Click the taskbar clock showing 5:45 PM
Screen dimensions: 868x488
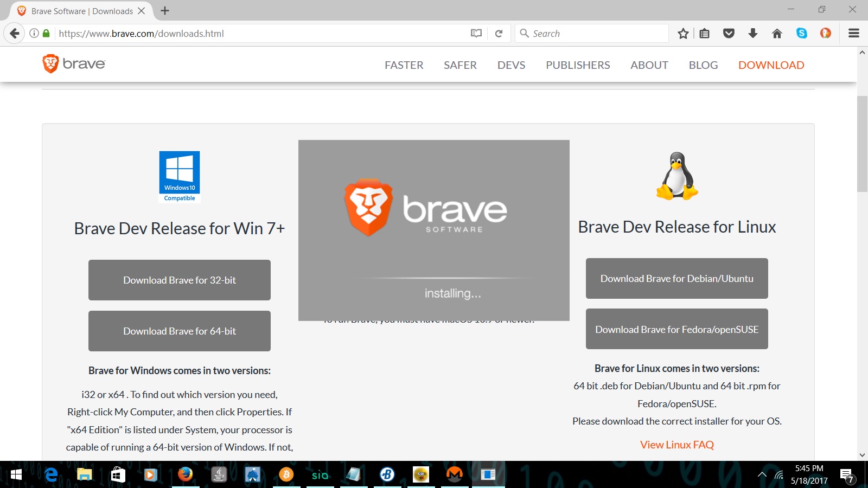tap(809, 474)
